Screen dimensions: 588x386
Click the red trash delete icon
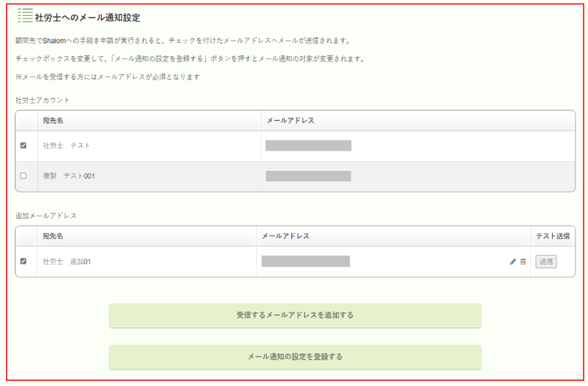(x=523, y=262)
